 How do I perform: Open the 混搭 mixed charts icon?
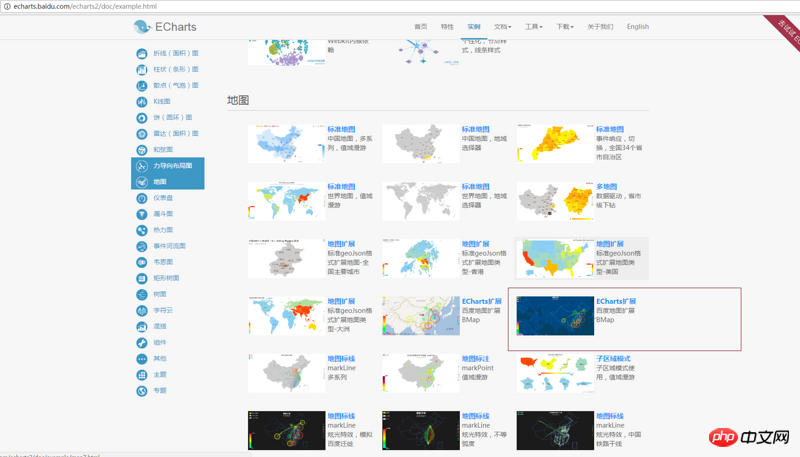pyautogui.click(x=142, y=326)
